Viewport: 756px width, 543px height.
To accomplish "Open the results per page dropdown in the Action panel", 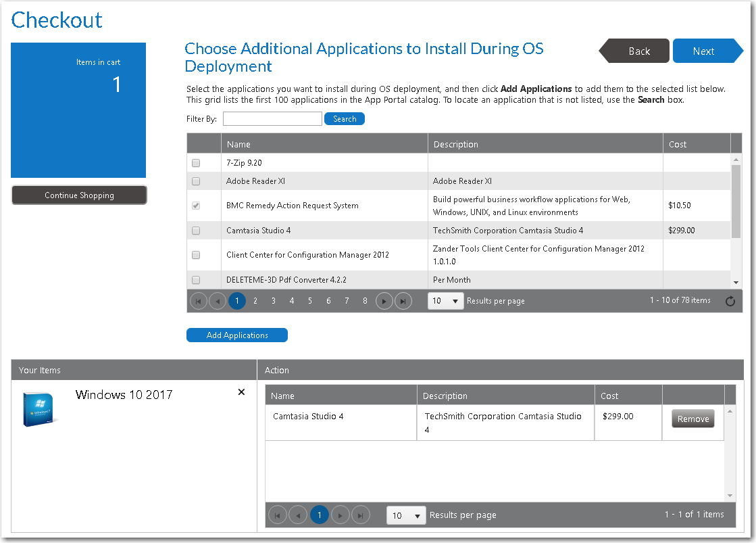I will [405, 515].
